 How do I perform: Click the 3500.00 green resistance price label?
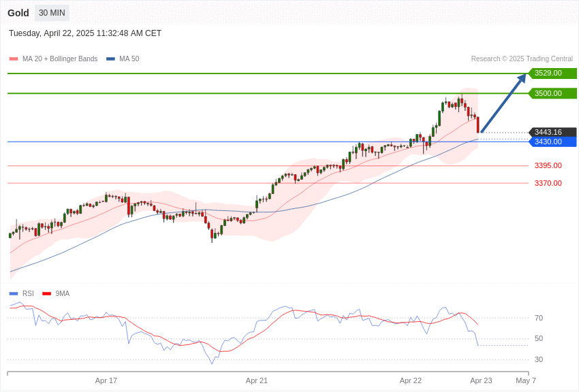(553, 93)
